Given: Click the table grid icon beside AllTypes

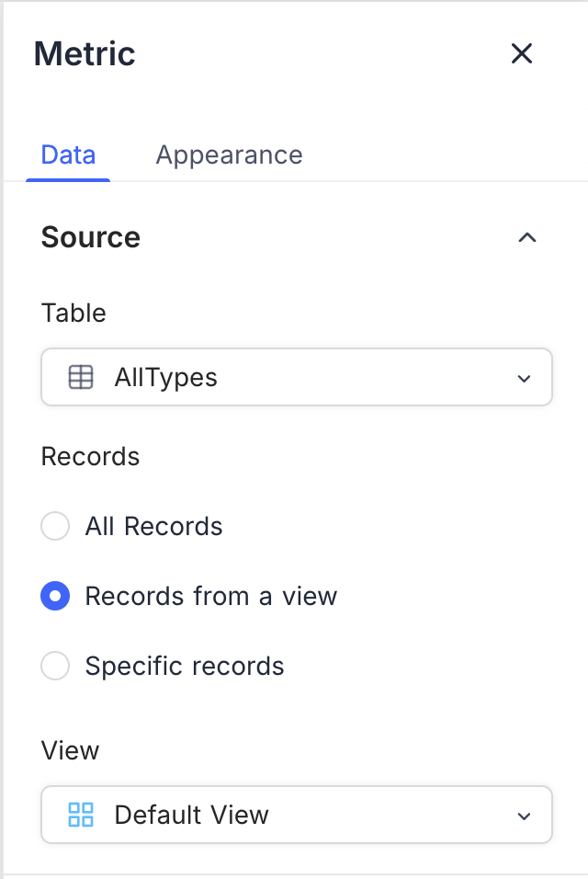Looking at the screenshot, I should [x=81, y=377].
